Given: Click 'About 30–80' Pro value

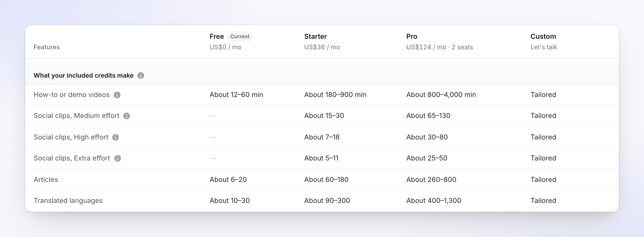Looking at the screenshot, I should [x=427, y=137].
